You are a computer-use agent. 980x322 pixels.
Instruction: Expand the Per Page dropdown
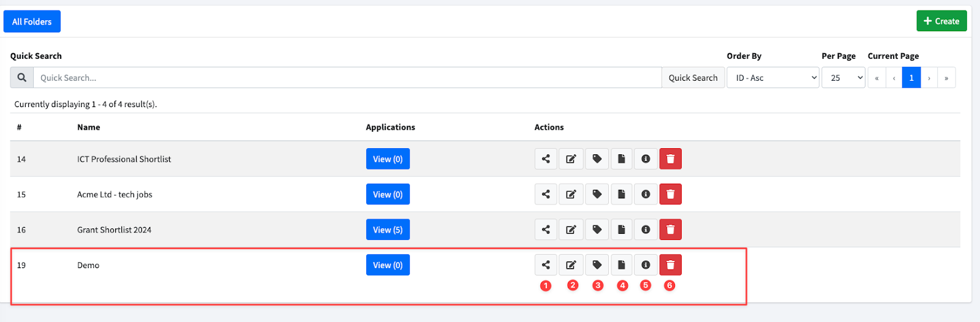(843, 78)
